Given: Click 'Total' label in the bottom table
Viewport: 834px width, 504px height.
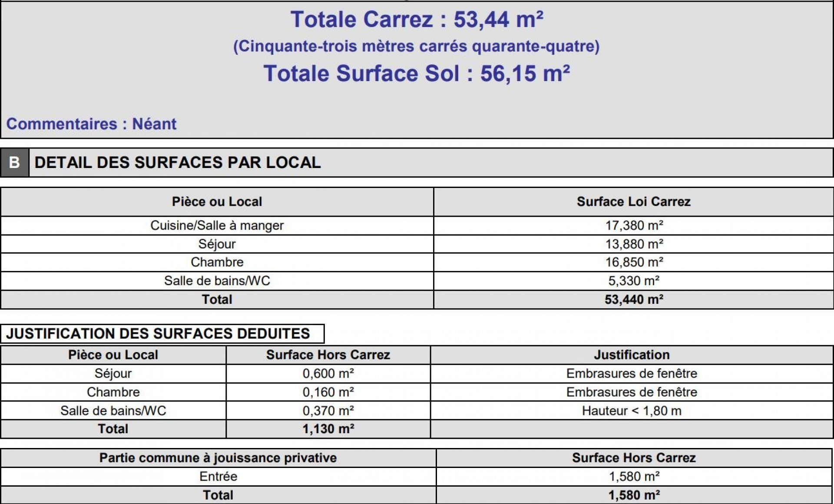Looking at the screenshot, I should 218,495.
